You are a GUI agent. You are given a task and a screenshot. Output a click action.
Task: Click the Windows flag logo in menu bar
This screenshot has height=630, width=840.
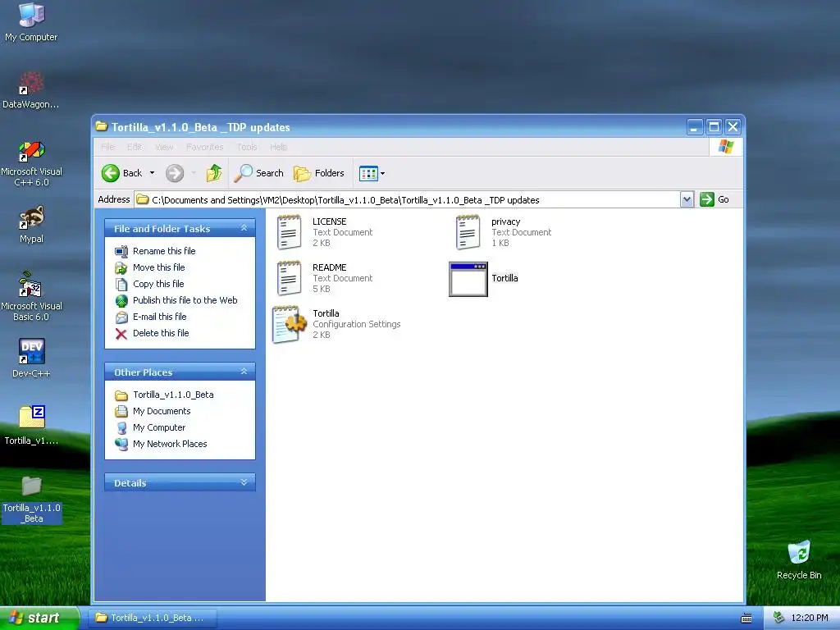pos(726,147)
